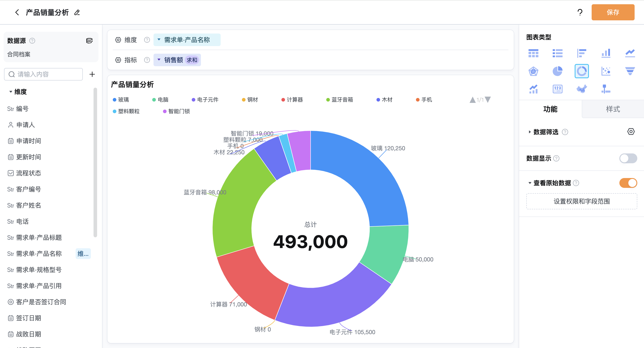Click the field list scrollbar
Image resolution: width=644 pixels, height=348 pixels.
[x=95, y=162]
